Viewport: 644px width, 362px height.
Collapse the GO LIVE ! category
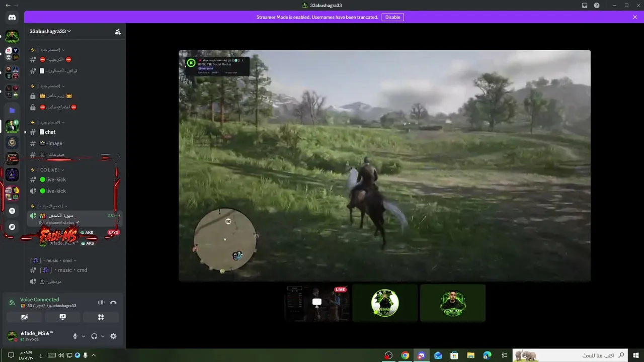[48, 170]
